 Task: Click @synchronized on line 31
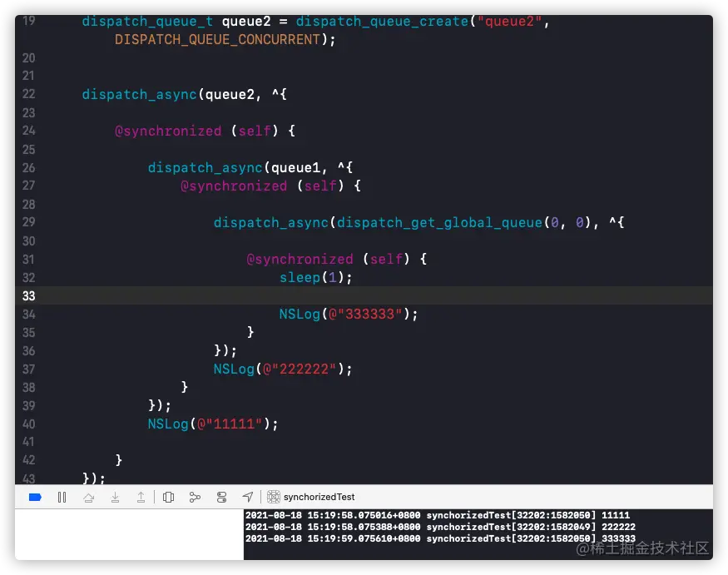[x=300, y=259]
